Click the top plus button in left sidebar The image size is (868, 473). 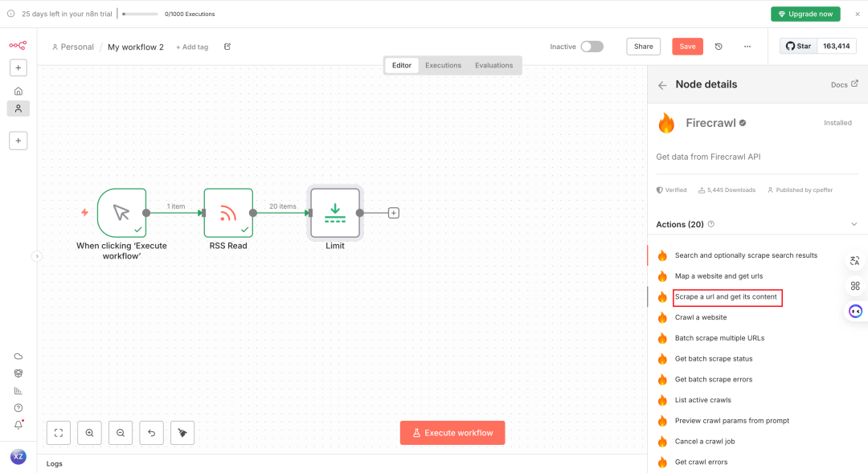click(18, 67)
